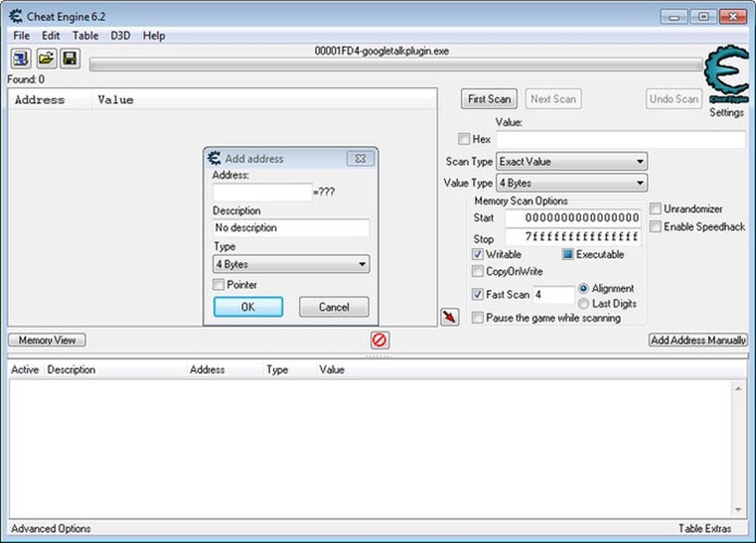Open the D3D menu
756x543 pixels.
click(x=119, y=36)
